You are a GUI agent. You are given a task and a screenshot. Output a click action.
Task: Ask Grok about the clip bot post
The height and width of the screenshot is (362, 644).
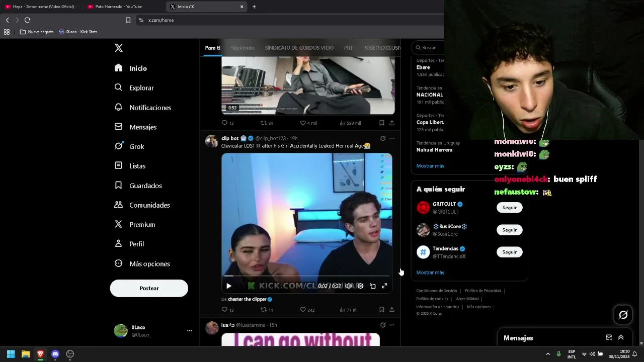click(383, 138)
